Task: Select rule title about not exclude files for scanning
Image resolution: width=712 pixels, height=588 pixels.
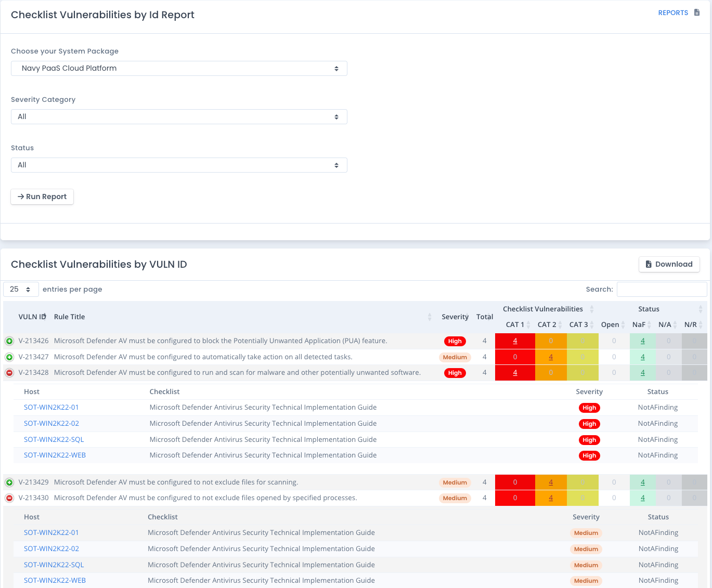Action: (176, 482)
